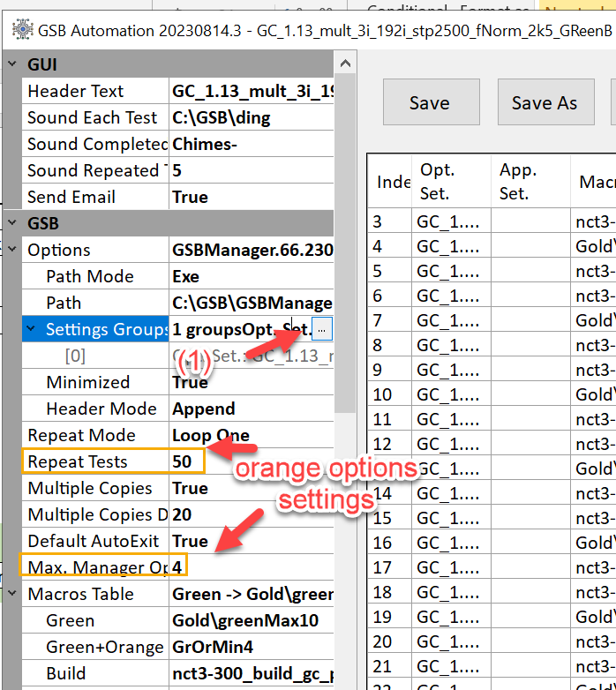Click the Save button

coord(430,102)
